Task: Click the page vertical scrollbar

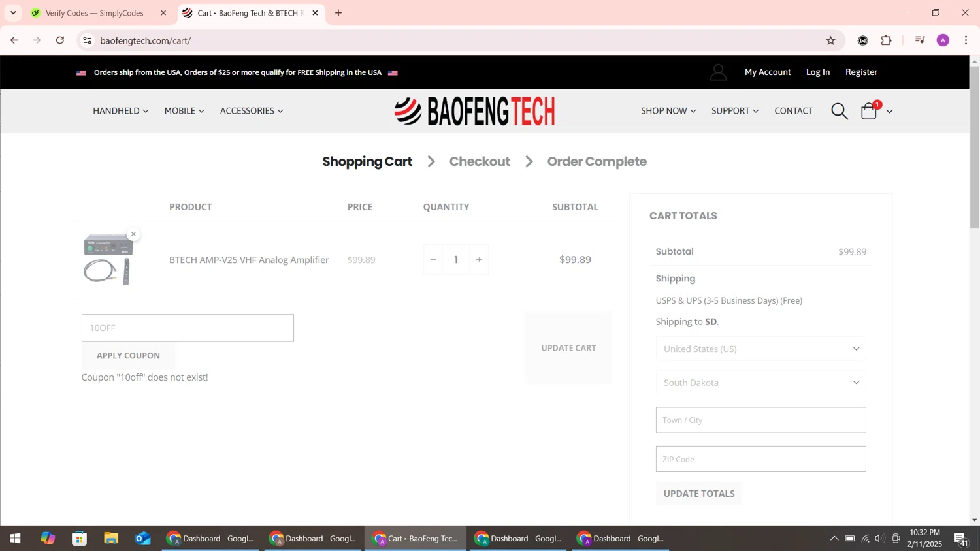Action: click(975, 148)
